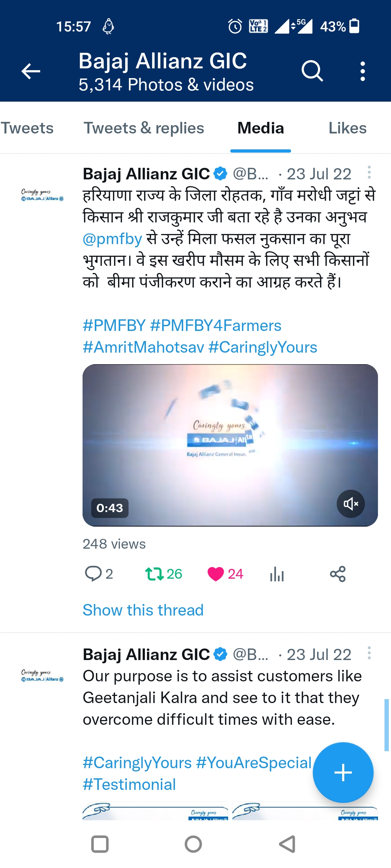The width and height of the screenshot is (391, 868).
Task: Open the #PMFBY4Farmers hashtag
Action: click(x=215, y=325)
